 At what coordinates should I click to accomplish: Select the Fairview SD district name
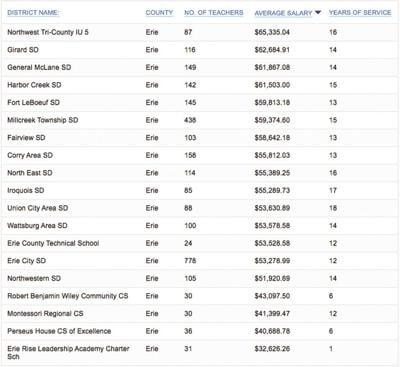26,138
